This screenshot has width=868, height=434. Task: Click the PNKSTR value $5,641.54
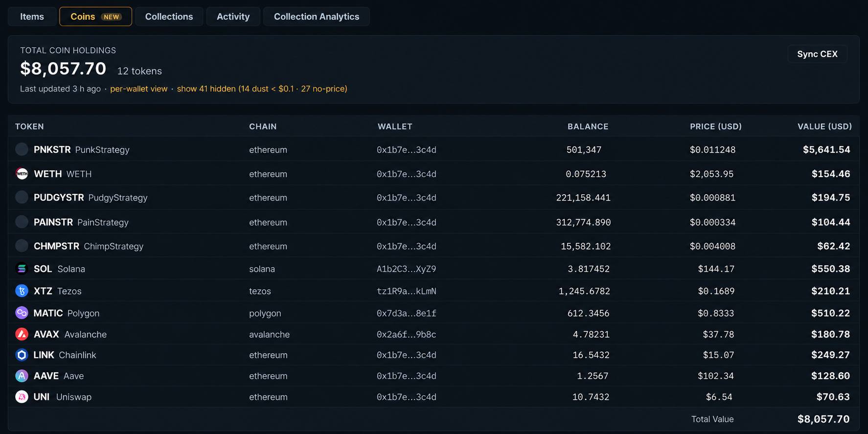[826, 149]
